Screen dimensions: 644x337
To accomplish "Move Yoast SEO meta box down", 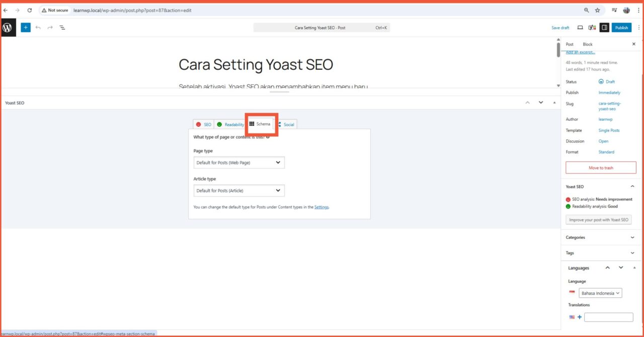I will pos(541,103).
